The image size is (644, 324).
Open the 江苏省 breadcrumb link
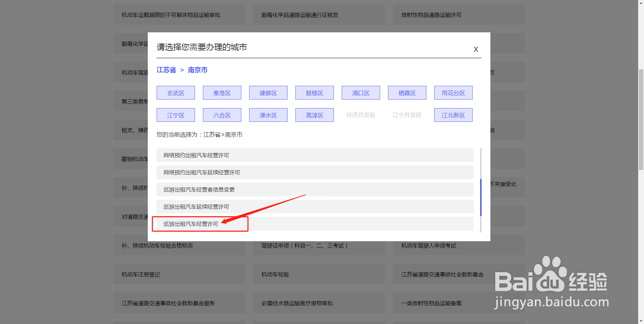pos(166,70)
